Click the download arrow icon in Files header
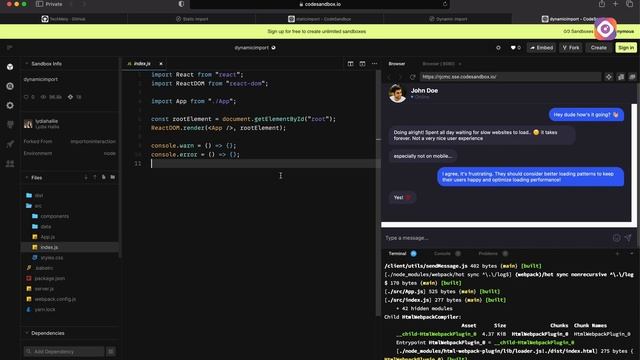 tap(86, 177)
